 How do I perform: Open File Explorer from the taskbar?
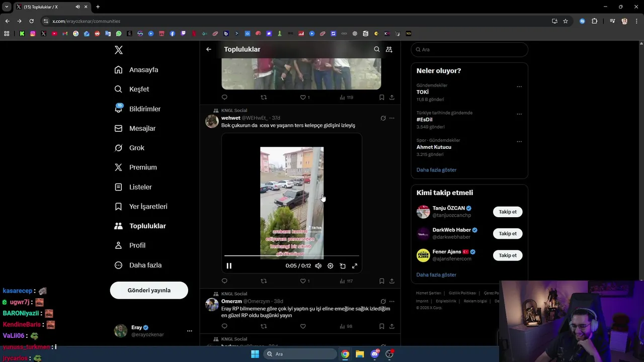pyautogui.click(x=360, y=354)
